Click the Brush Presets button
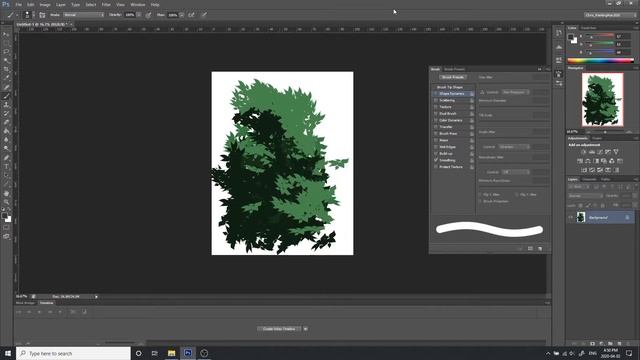This screenshot has width=640, height=360. tap(453, 77)
